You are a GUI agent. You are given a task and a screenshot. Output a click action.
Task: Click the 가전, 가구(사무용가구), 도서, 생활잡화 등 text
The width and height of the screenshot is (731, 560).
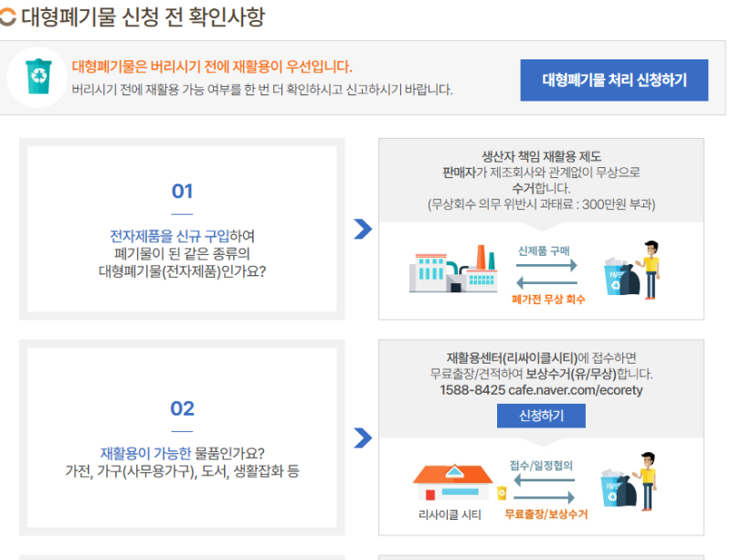182,471
